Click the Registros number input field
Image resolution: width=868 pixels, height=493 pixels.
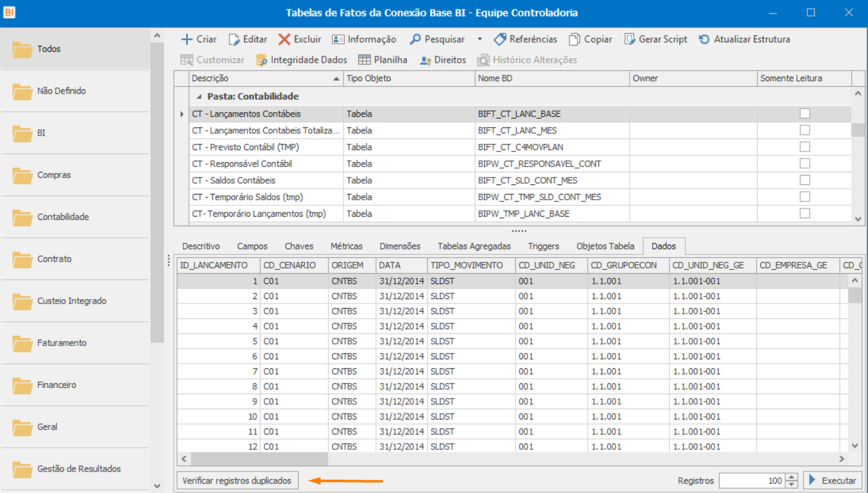point(751,480)
